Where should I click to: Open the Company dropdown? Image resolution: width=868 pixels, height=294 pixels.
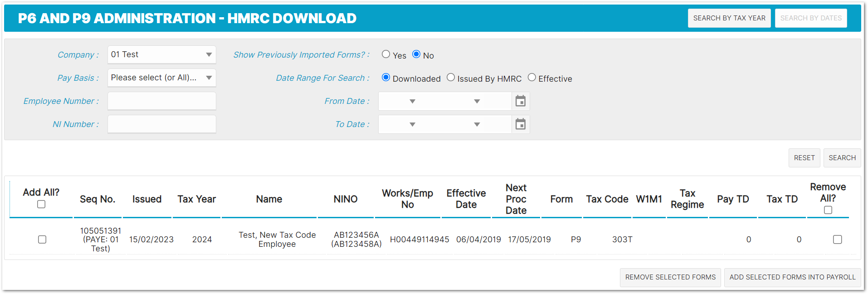pos(161,54)
